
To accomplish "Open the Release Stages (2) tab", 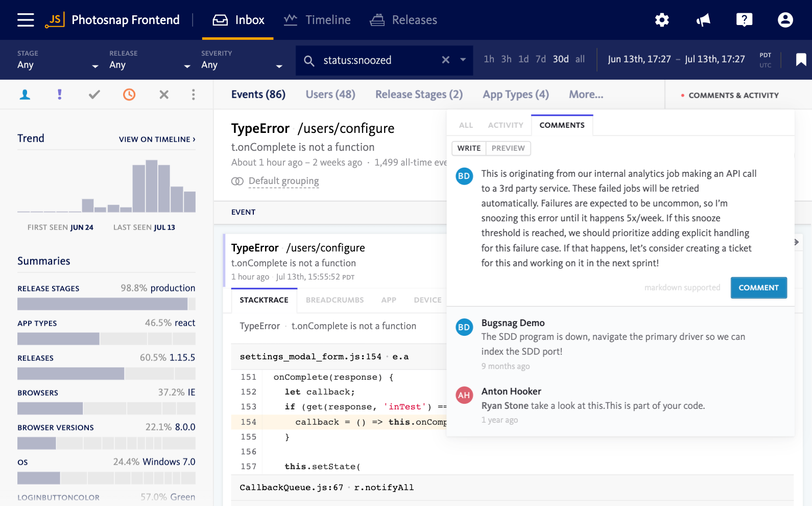I will click(x=419, y=95).
